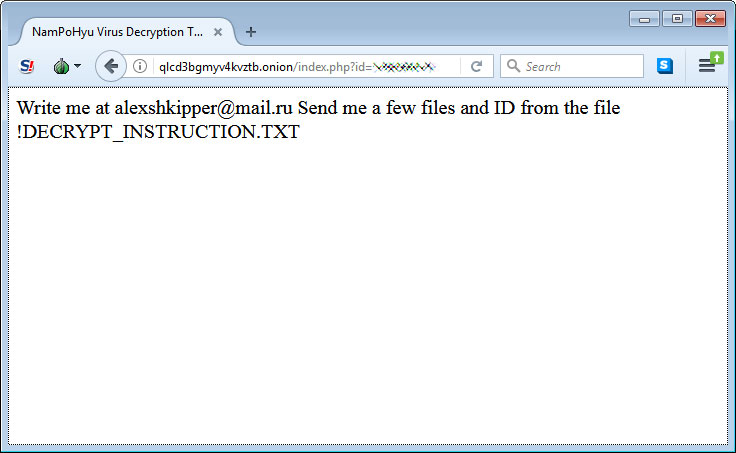The image size is (736, 453).
Task: Minimize the browser window
Action: point(644,19)
